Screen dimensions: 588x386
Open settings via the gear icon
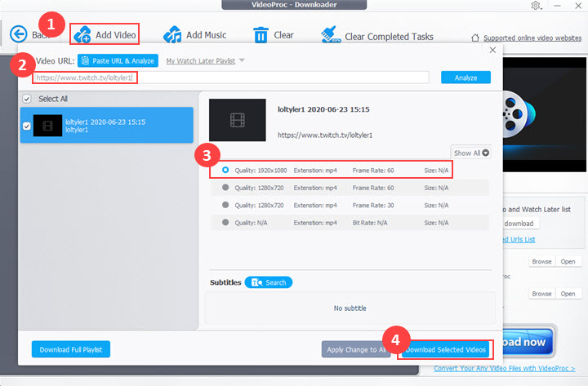coord(536,6)
